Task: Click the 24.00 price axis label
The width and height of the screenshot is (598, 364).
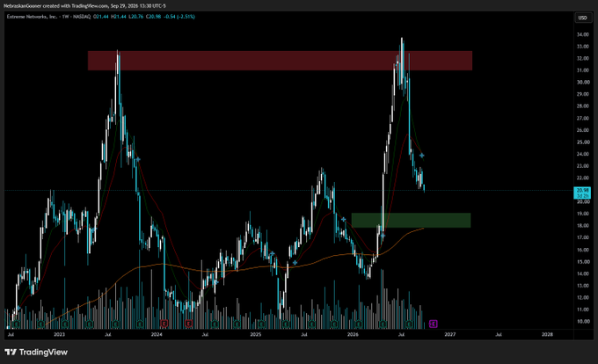Action: (583, 154)
